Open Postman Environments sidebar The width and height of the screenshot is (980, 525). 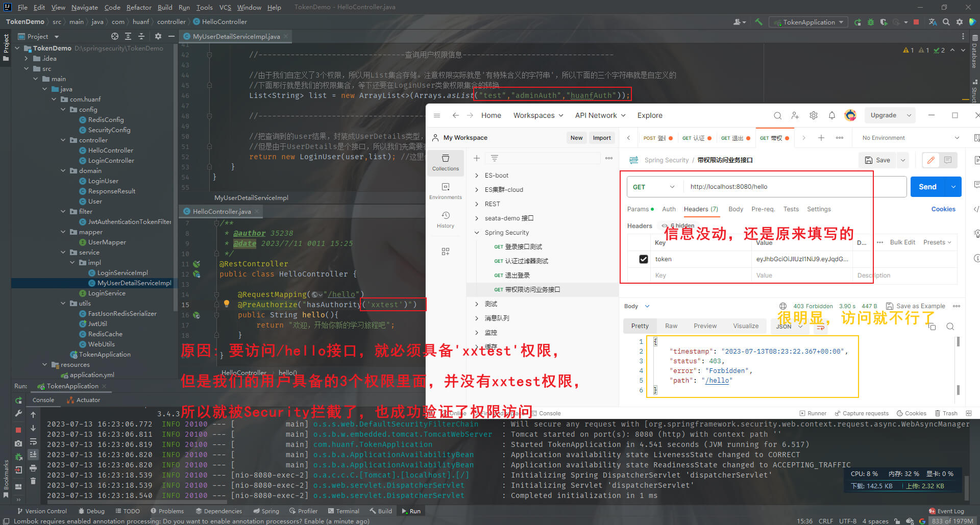point(446,191)
